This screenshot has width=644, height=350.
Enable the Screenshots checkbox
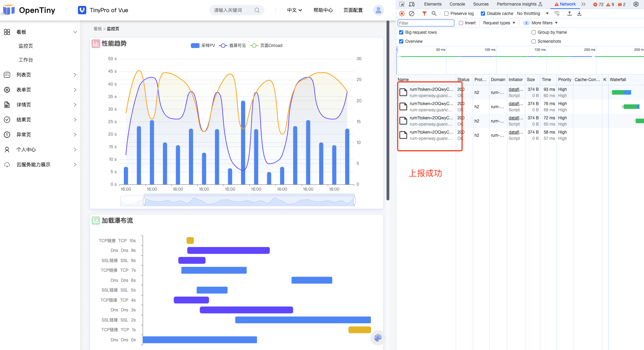534,41
